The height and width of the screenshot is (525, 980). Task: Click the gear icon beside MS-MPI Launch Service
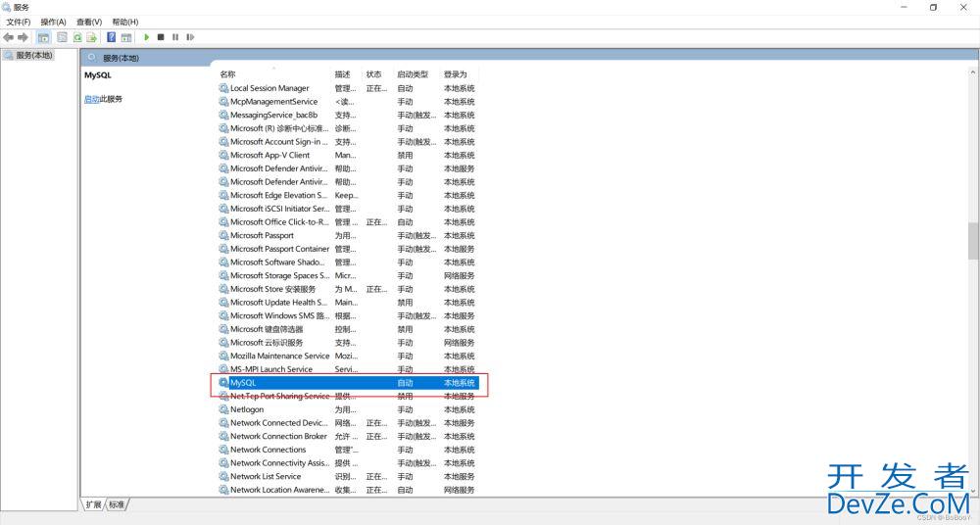(223, 369)
